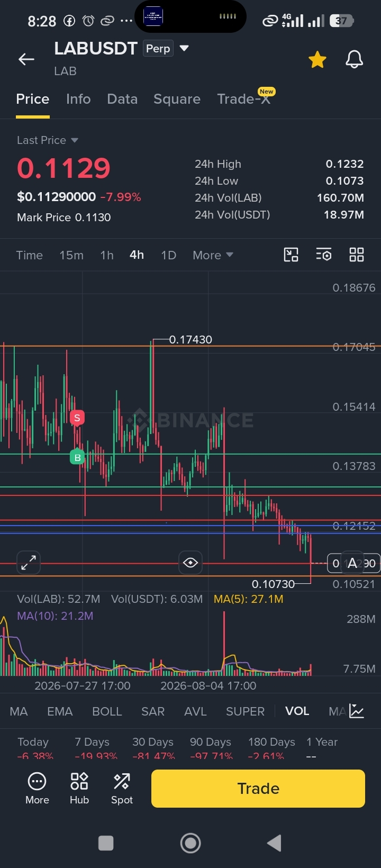Image resolution: width=381 pixels, height=868 pixels.
Task: Select the 1D interval
Action: [x=168, y=255]
